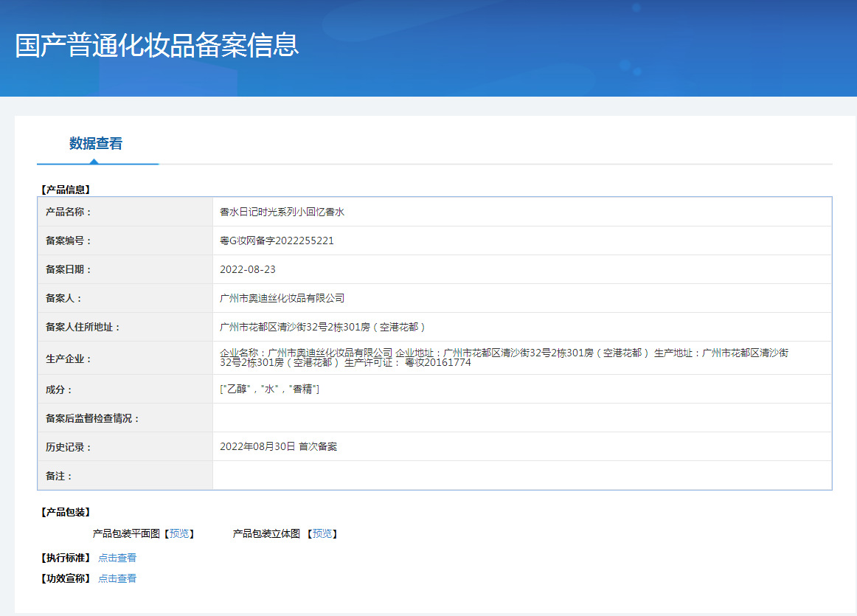The image size is (857, 616).
Task: Click the 备案后监督检查情况 row label
Action: (92, 419)
